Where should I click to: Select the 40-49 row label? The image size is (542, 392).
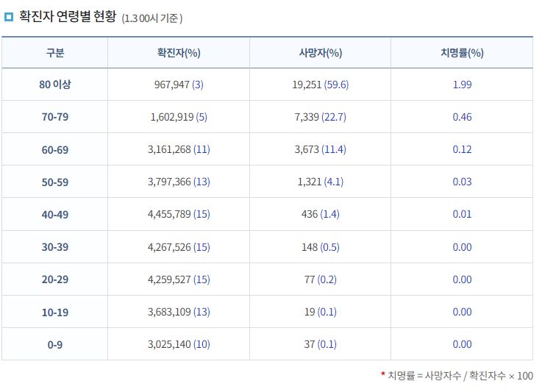point(55,214)
